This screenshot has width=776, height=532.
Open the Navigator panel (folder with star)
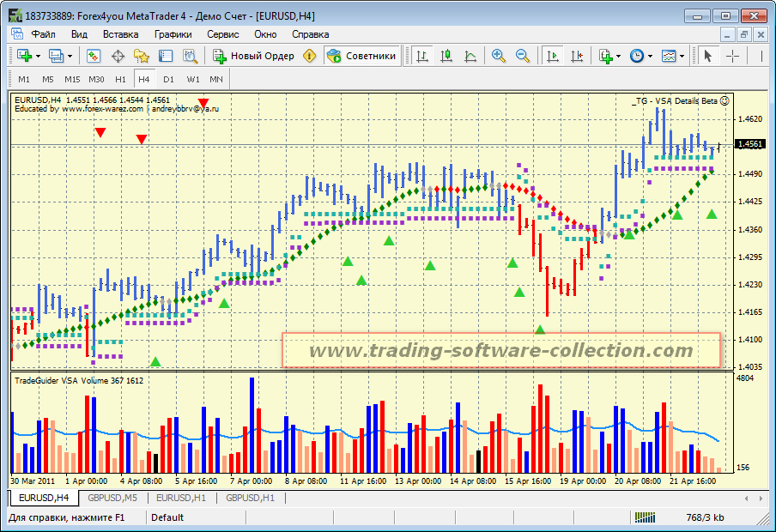tap(142, 56)
